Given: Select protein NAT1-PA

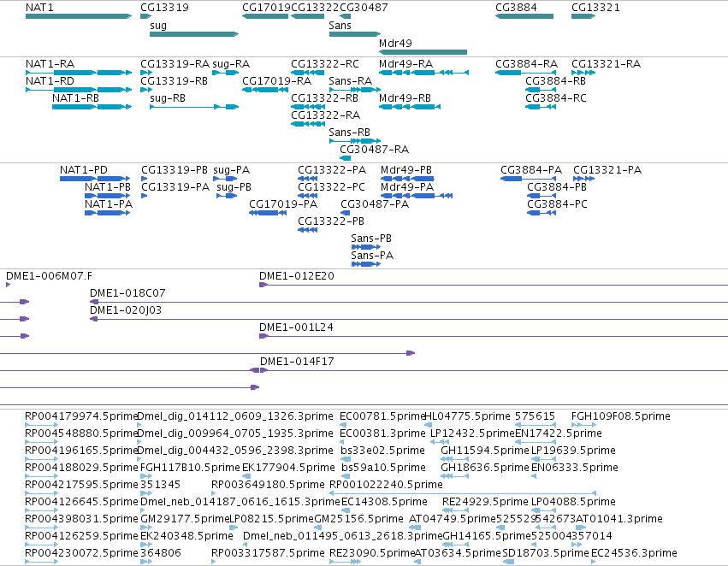Looking at the screenshot, I should click(109, 204).
